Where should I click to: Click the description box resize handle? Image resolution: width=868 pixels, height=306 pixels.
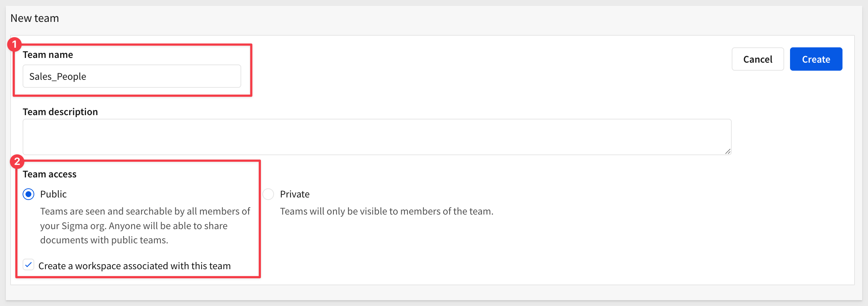click(x=728, y=151)
